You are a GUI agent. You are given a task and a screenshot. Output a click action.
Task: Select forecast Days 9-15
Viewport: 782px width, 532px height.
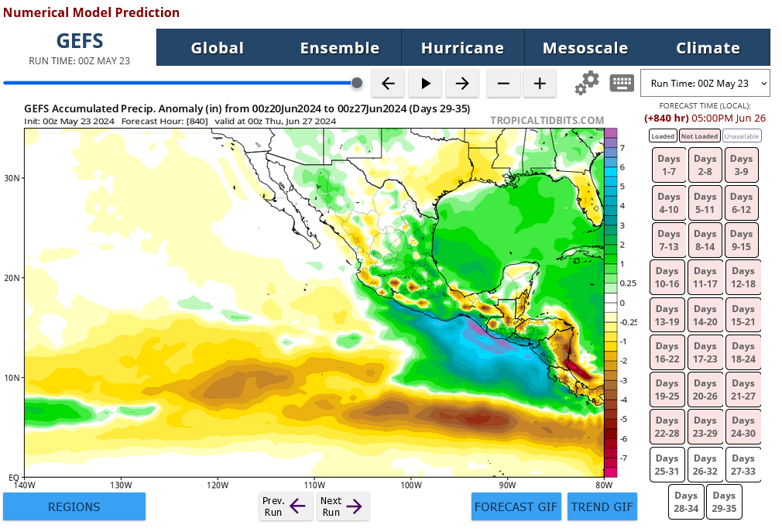pos(742,240)
